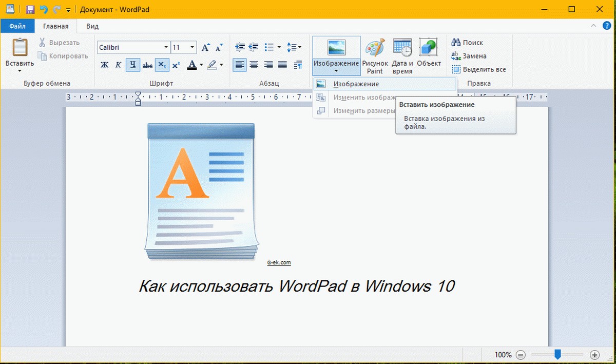Click Замена (replace) button
616x364 pixels.
point(469,56)
